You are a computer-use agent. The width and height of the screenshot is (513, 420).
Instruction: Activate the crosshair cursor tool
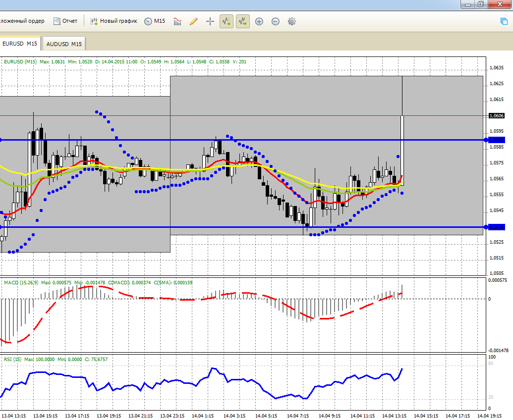point(210,22)
